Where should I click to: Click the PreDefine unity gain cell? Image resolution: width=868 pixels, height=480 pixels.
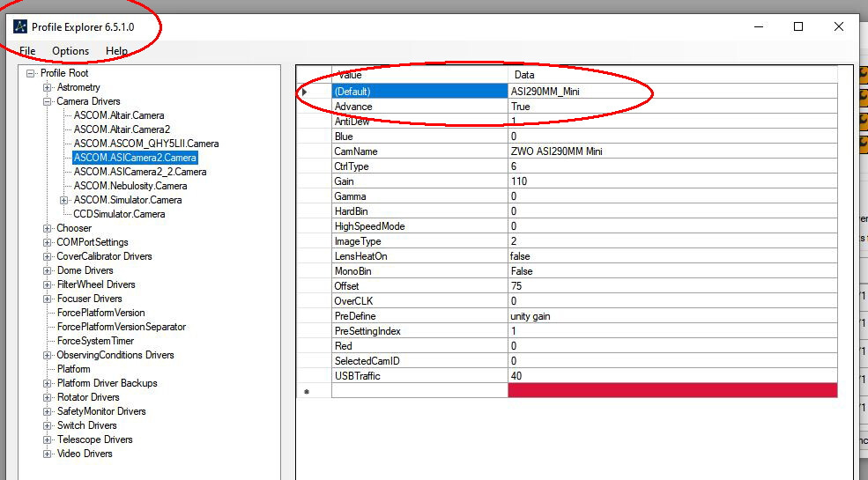(x=672, y=316)
